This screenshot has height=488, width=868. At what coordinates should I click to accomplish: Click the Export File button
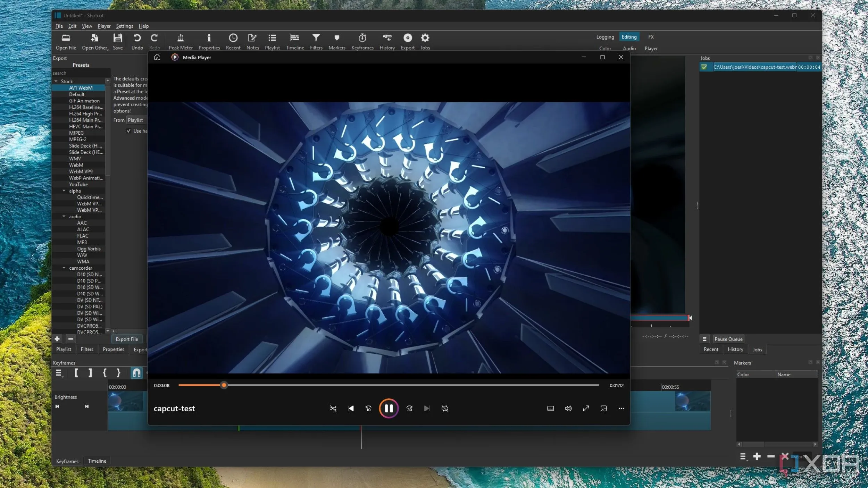tap(127, 339)
